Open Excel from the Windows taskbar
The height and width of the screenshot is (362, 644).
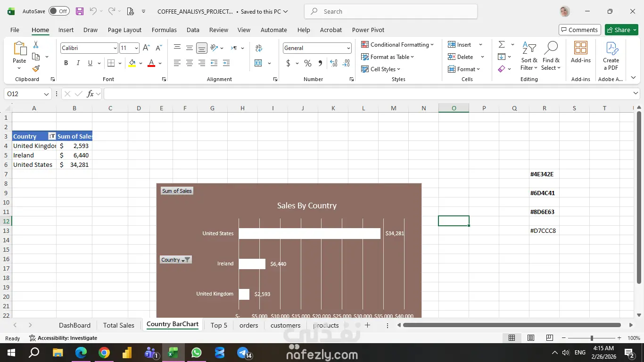point(173,353)
